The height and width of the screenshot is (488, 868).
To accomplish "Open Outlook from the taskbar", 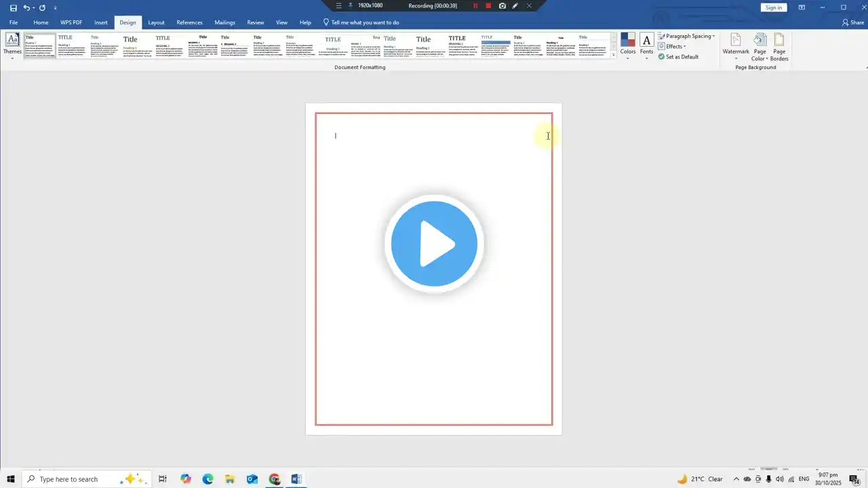I will (252, 479).
